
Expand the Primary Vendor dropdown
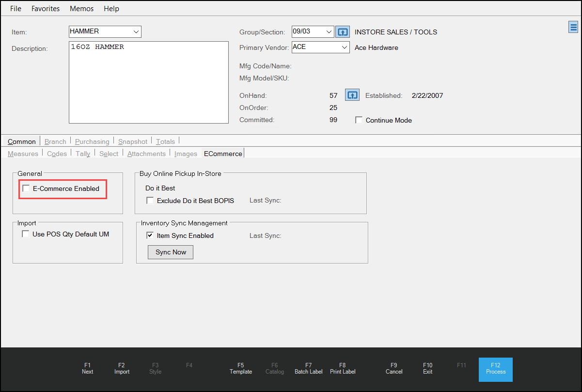(344, 47)
